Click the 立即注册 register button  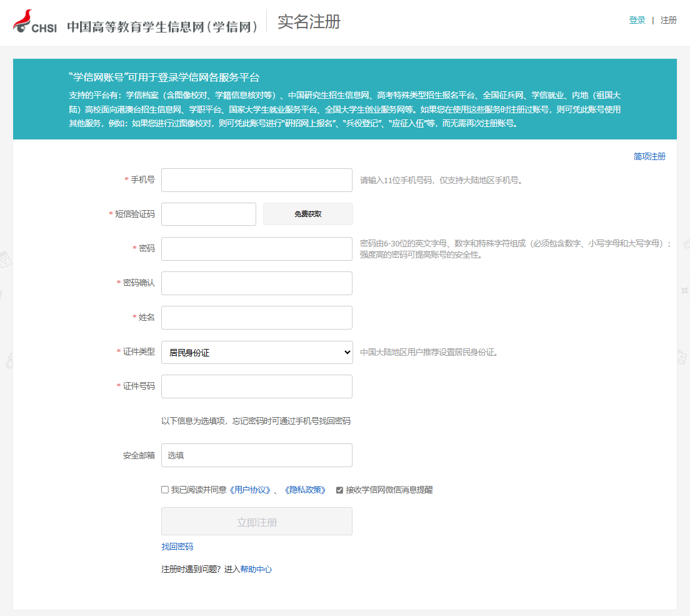tap(256, 521)
